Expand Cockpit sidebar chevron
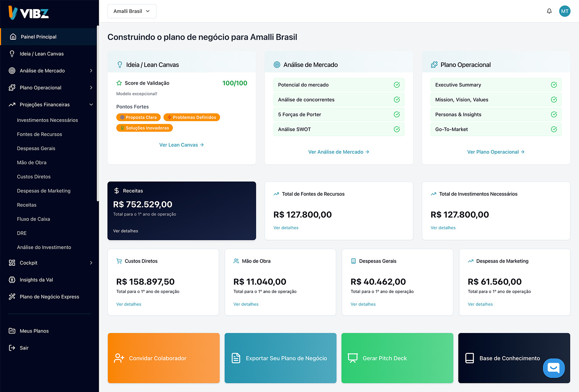This screenshot has width=579, height=392. click(91, 263)
